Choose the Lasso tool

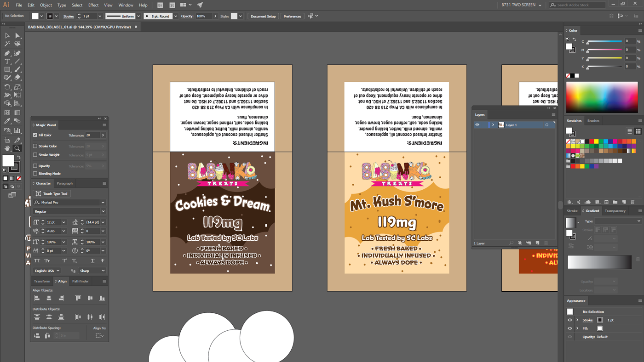click(x=17, y=44)
